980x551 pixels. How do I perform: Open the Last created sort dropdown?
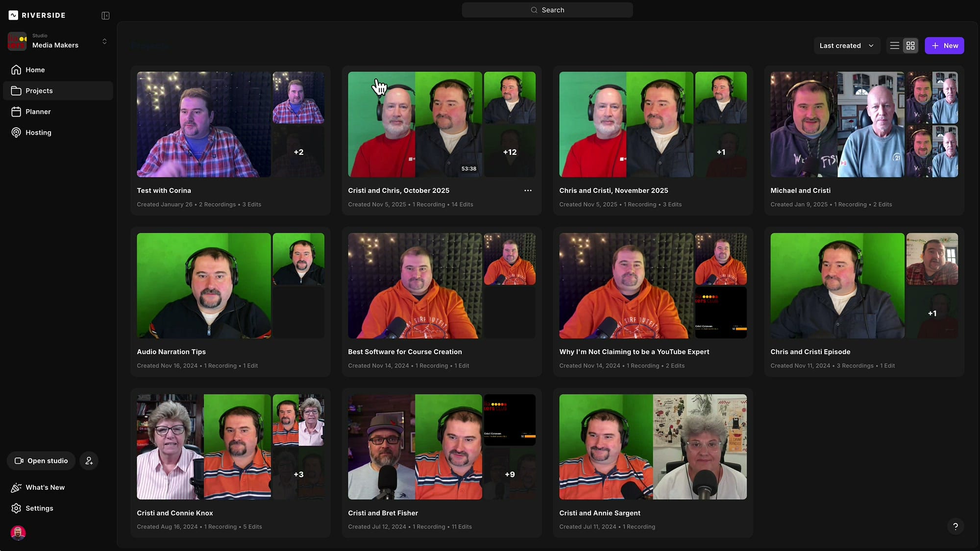tap(847, 45)
